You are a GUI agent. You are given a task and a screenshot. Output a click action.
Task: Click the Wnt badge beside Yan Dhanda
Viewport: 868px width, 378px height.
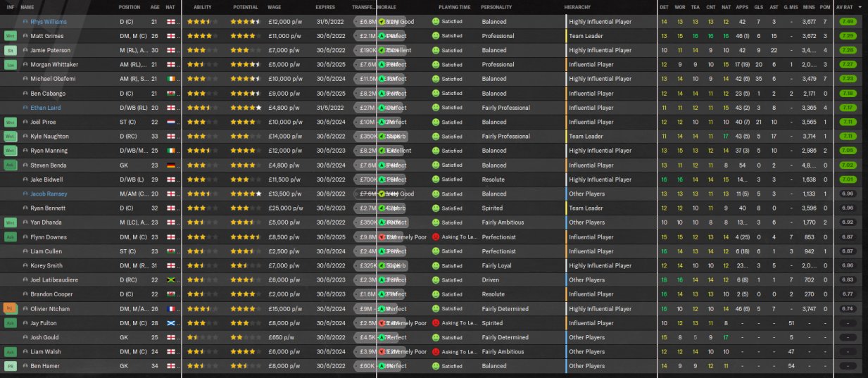[10, 222]
